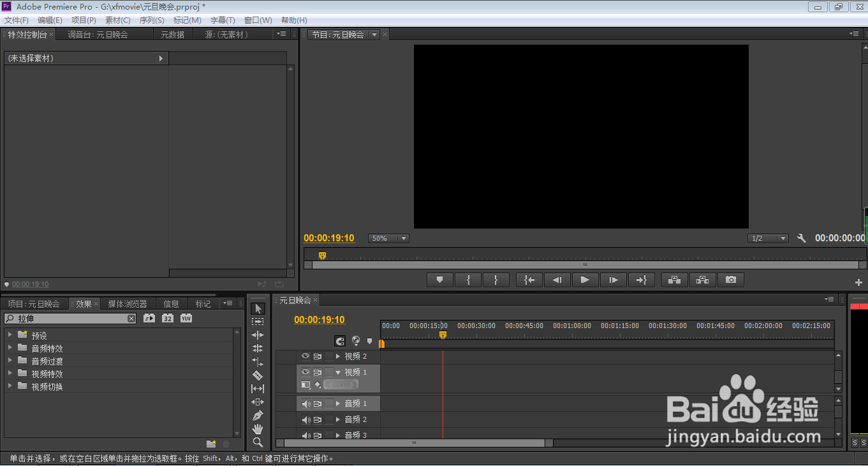Viewport: 868px width, 466px height.
Task: Choose the Rolling Edit tool
Action: coord(258,349)
